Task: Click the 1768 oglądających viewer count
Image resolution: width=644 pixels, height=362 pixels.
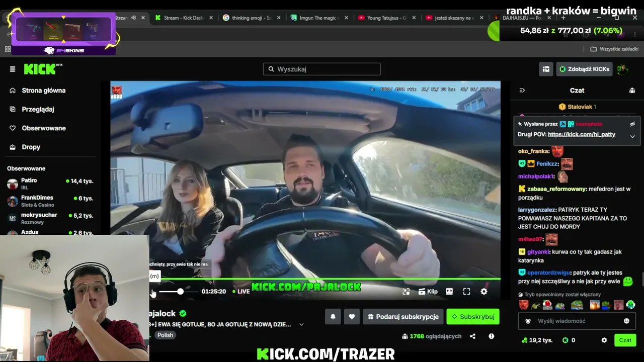Action: click(x=432, y=336)
